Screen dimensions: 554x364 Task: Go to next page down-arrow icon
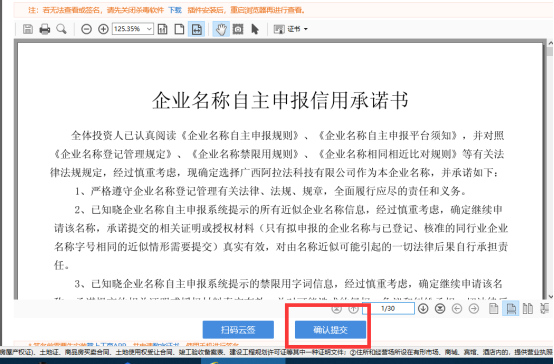[423, 309]
